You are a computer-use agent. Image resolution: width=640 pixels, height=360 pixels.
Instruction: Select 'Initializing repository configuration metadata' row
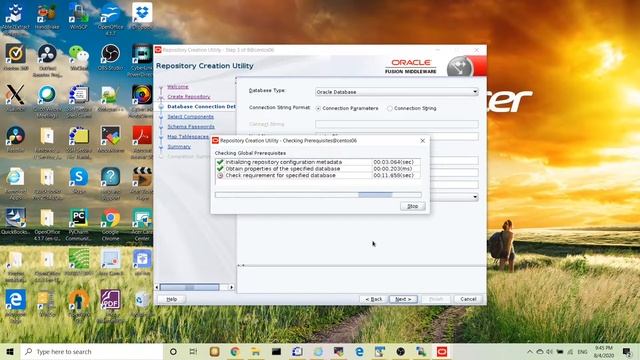click(318, 162)
